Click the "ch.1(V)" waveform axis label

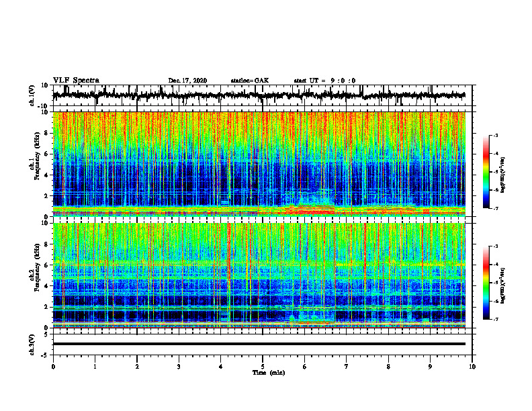[x=32, y=95]
